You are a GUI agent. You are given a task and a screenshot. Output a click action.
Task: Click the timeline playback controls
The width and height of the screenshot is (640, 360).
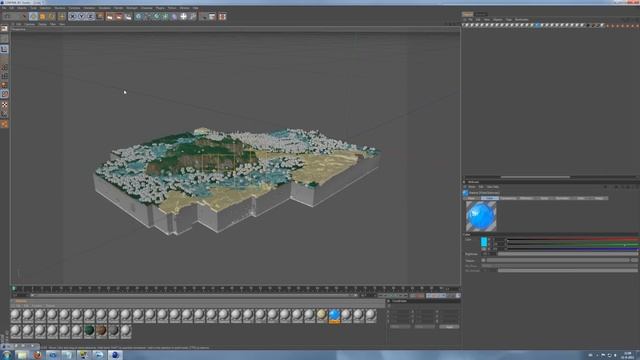(393, 295)
